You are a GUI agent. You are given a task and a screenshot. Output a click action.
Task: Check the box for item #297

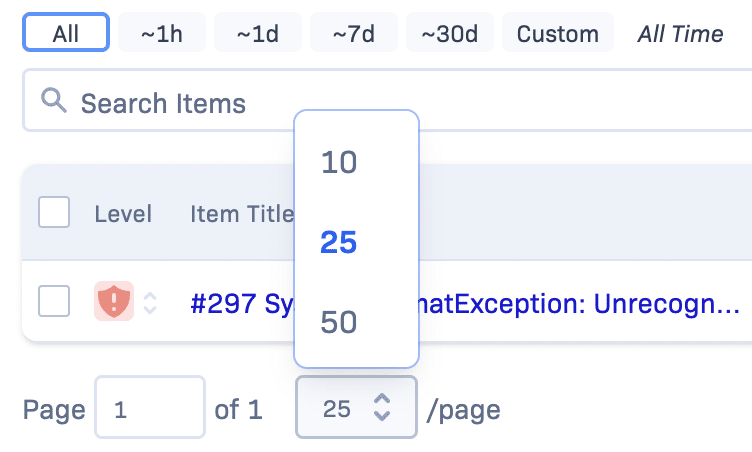point(54,301)
